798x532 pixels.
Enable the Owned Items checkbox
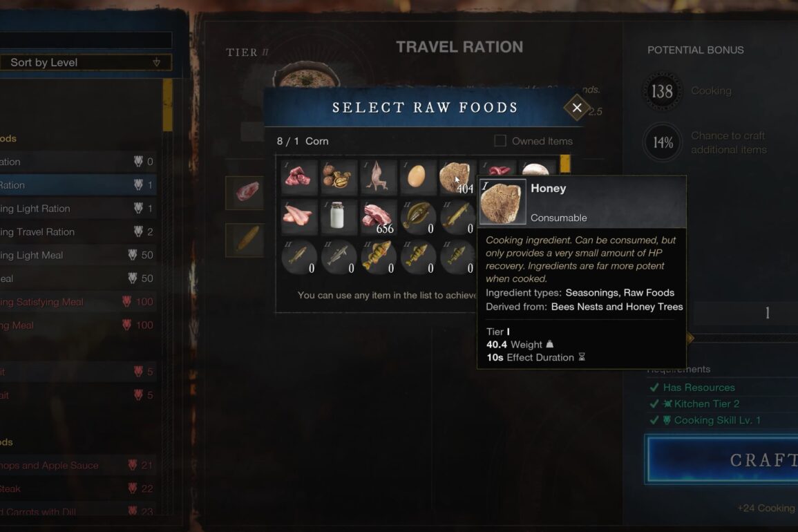point(500,140)
